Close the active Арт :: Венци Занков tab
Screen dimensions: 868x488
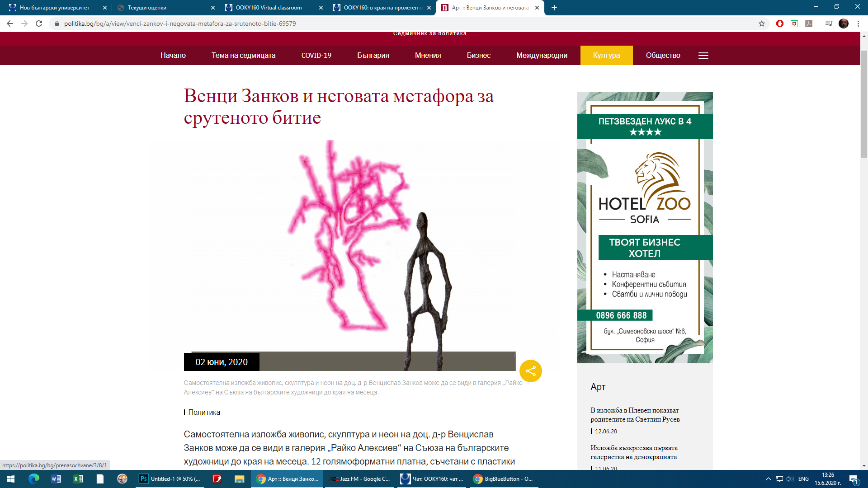(537, 8)
